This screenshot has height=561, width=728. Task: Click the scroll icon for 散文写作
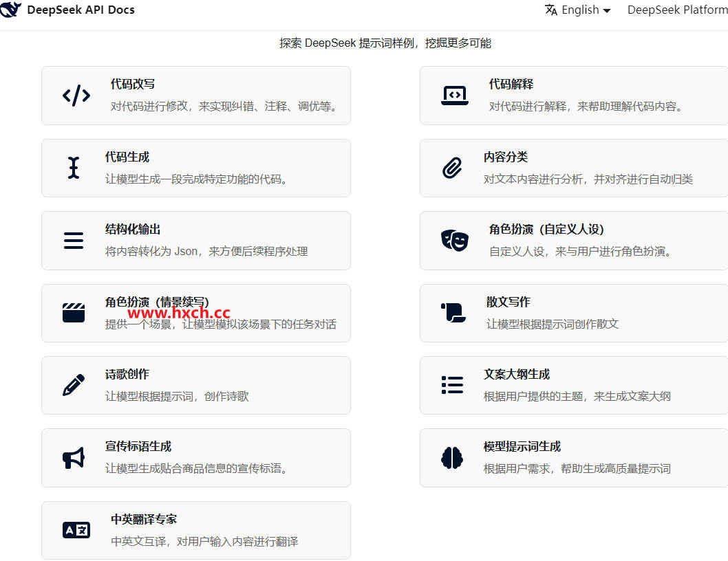453,313
